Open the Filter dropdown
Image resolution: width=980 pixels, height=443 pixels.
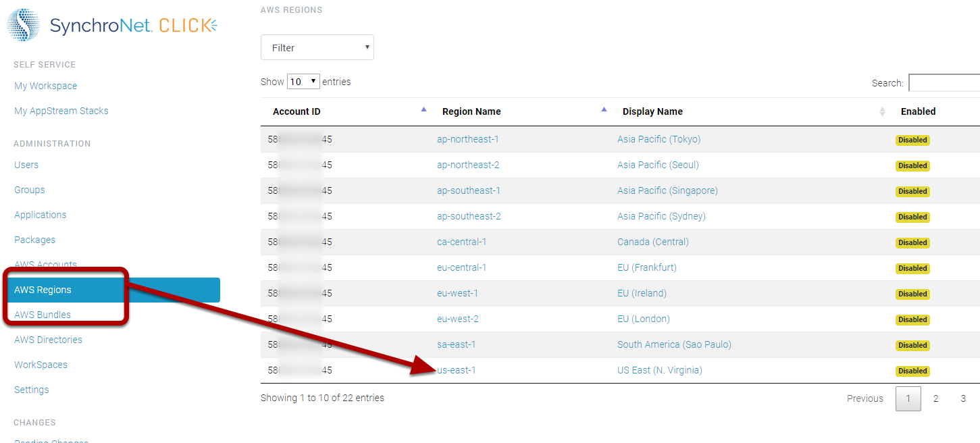coord(317,47)
